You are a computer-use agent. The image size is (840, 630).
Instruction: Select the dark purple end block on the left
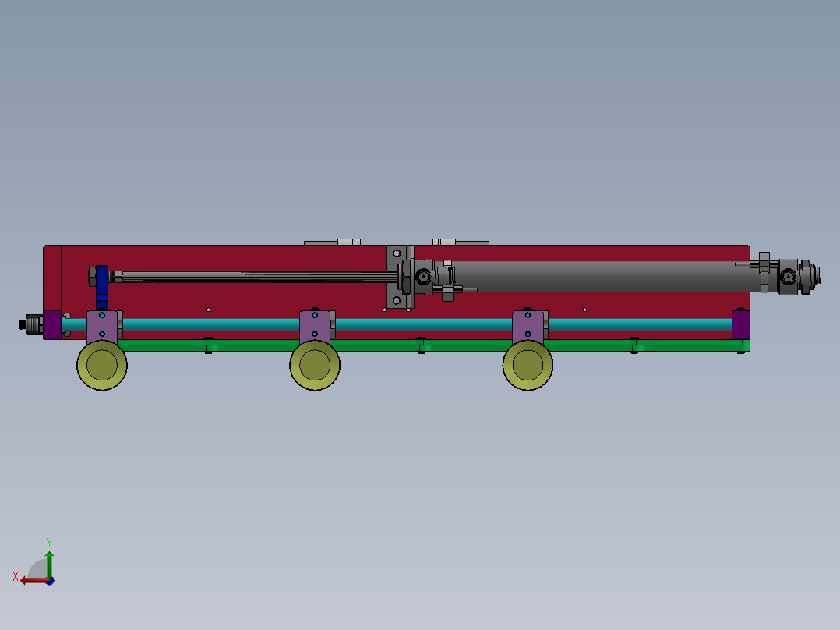pyautogui.click(x=52, y=324)
